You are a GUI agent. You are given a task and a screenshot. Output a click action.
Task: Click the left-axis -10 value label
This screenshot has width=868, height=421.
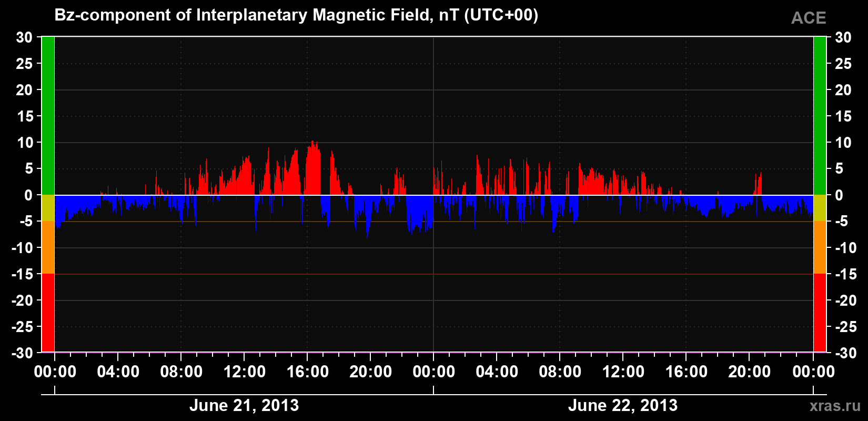click(x=22, y=248)
